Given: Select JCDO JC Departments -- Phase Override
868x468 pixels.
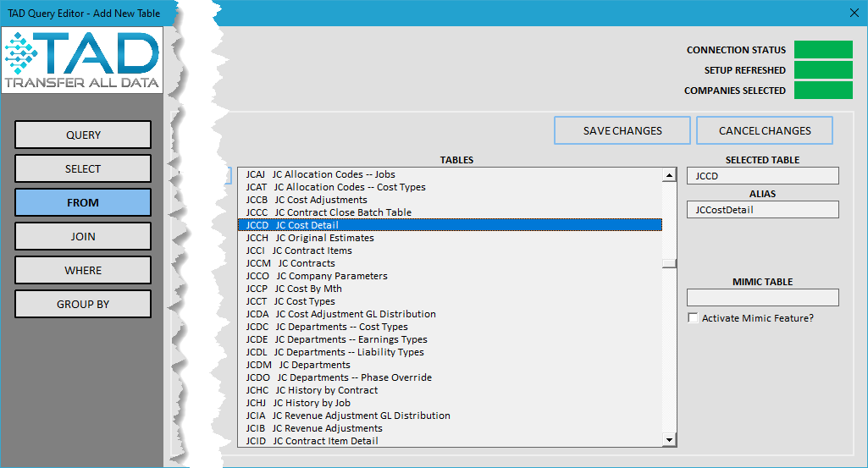Looking at the screenshot, I should pos(450,377).
